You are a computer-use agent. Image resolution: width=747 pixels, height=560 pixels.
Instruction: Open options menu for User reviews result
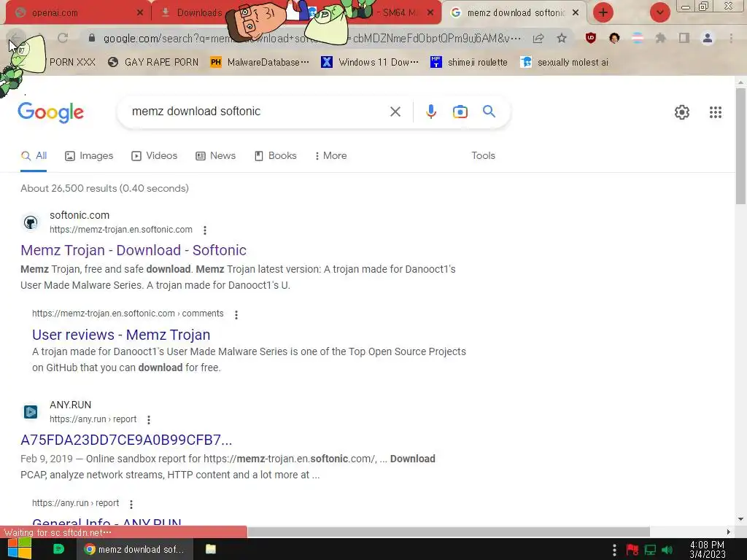[x=236, y=314]
